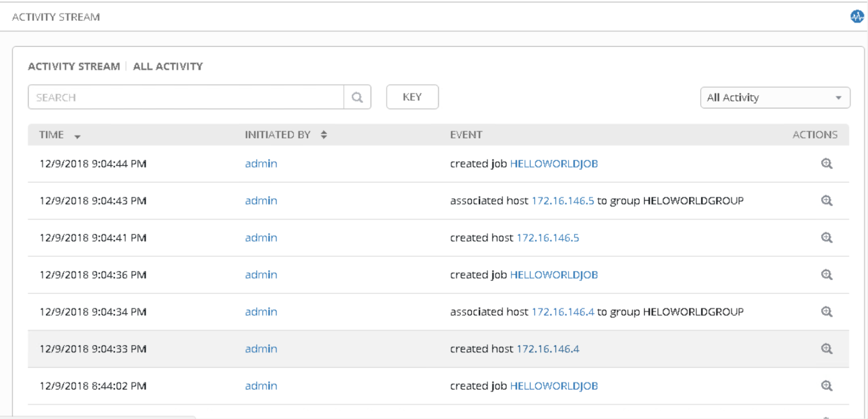Sort by Initiated By column
The width and height of the screenshot is (868, 419).
pos(286,135)
